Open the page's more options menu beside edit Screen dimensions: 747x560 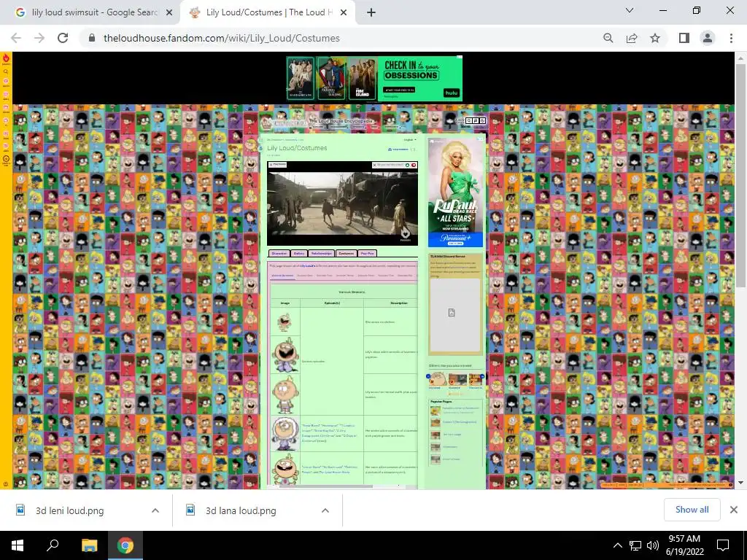413,149
